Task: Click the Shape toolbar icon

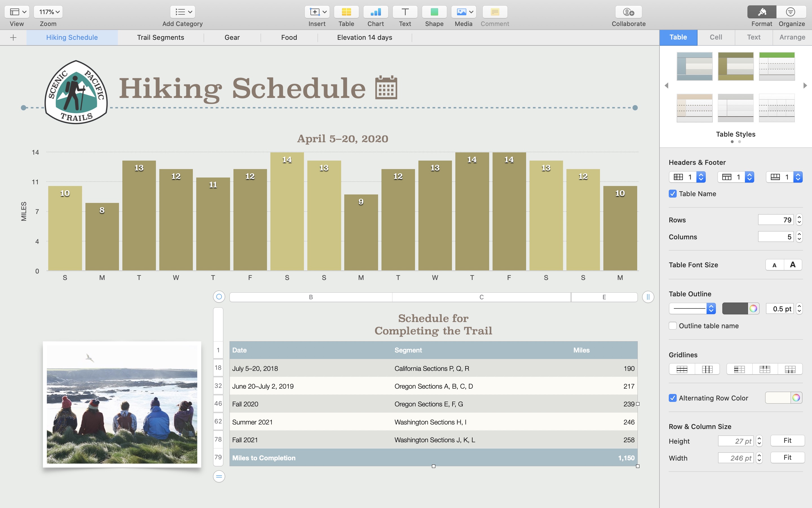Action: pyautogui.click(x=434, y=12)
